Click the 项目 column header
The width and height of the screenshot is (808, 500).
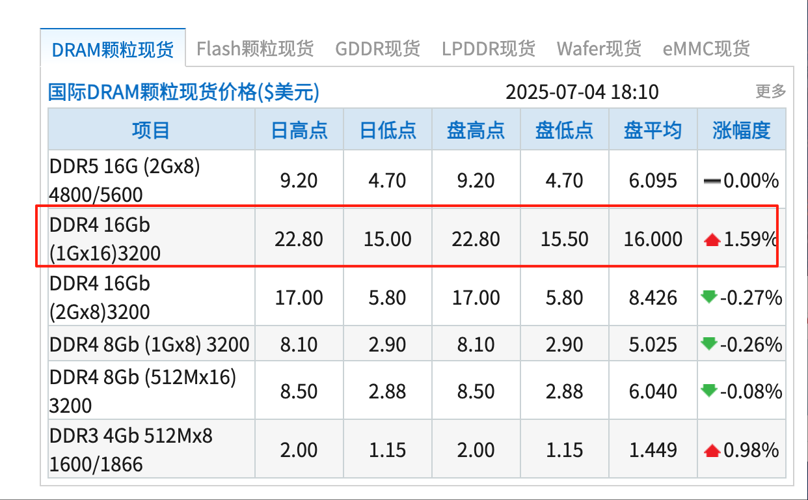[x=151, y=130]
